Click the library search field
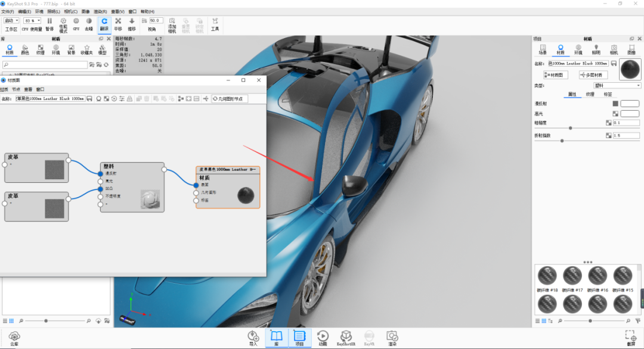Image resolution: width=644 pixels, height=349 pixels. tap(45, 64)
